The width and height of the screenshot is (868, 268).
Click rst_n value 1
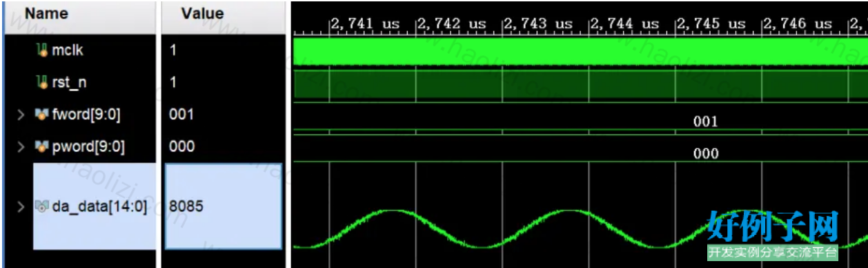click(173, 82)
